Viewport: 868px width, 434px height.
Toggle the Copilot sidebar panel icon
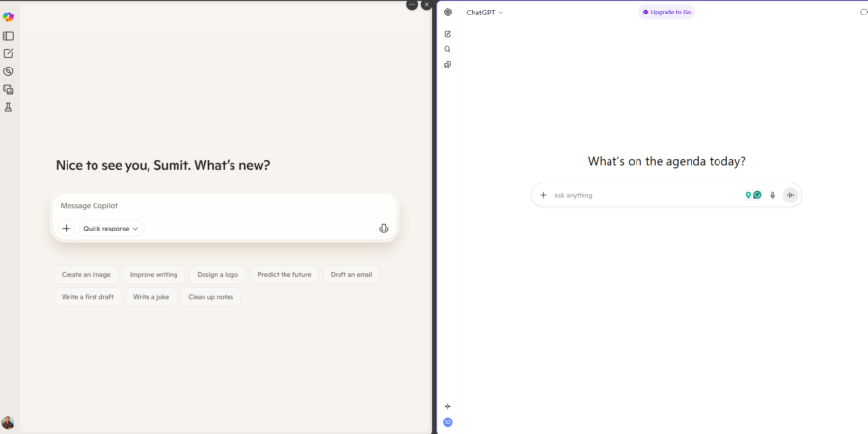tap(8, 36)
